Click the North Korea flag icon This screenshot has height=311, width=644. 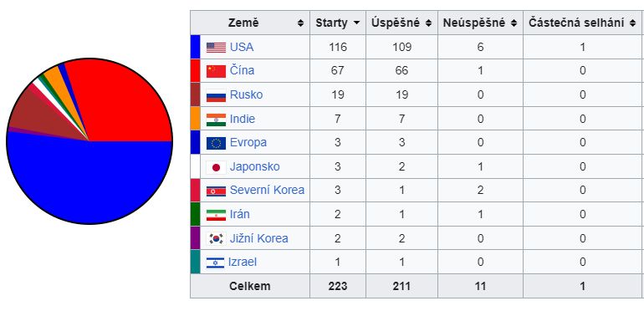pyautogui.click(x=216, y=191)
